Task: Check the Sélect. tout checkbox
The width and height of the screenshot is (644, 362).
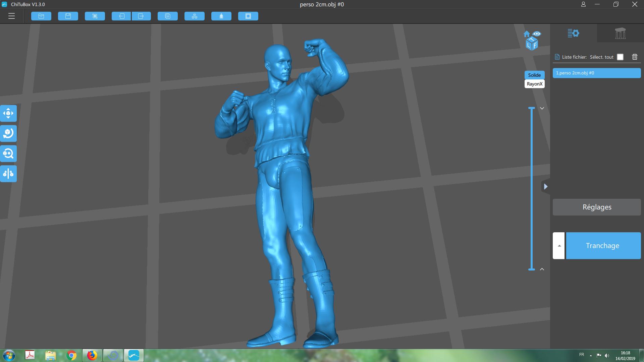Action: [620, 57]
